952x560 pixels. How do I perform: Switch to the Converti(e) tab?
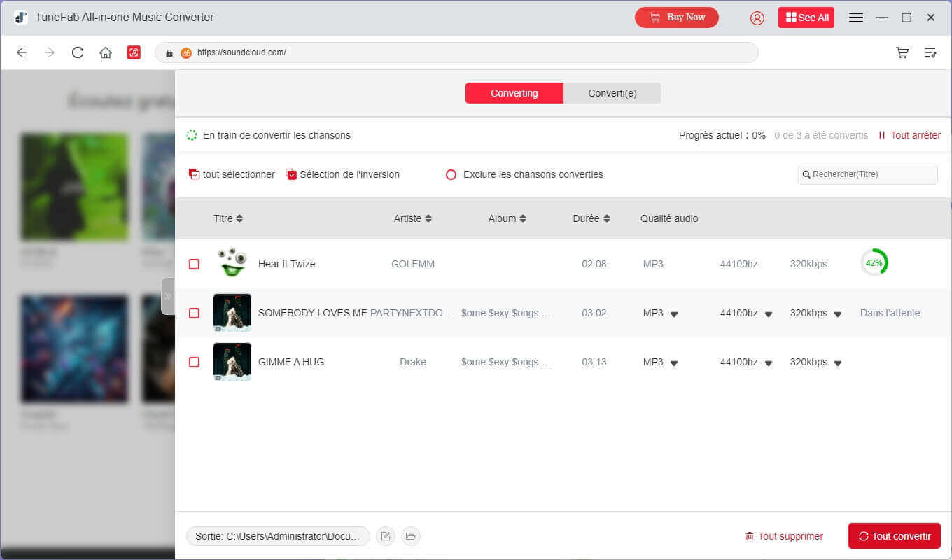pos(612,93)
